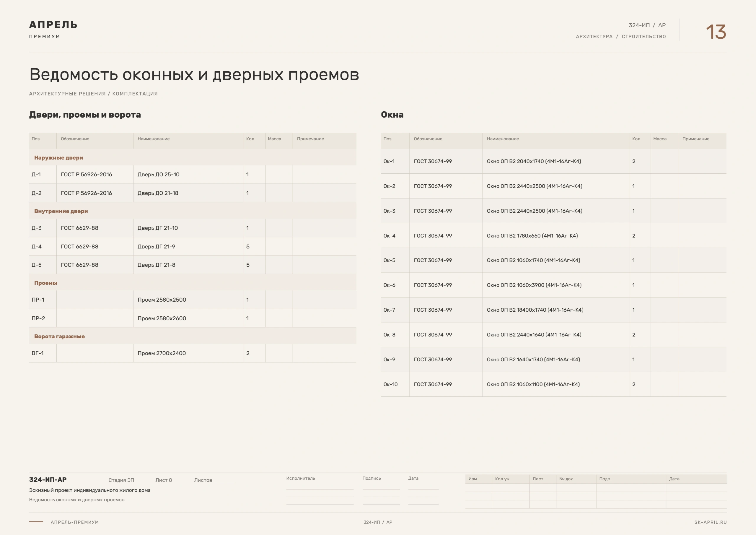This screenshot has height=535, width=756.
Task: Click "Наименование" header in windows table
Action: (503, 139)
